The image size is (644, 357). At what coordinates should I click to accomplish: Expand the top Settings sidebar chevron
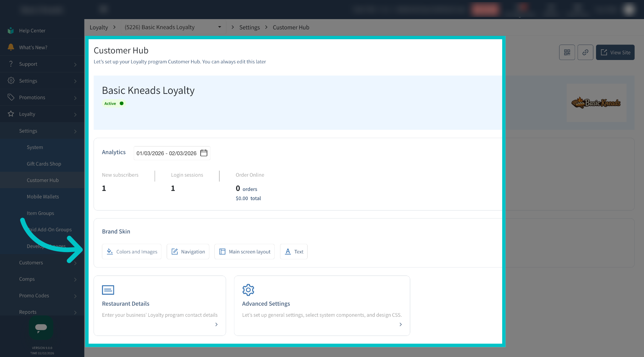75,81
